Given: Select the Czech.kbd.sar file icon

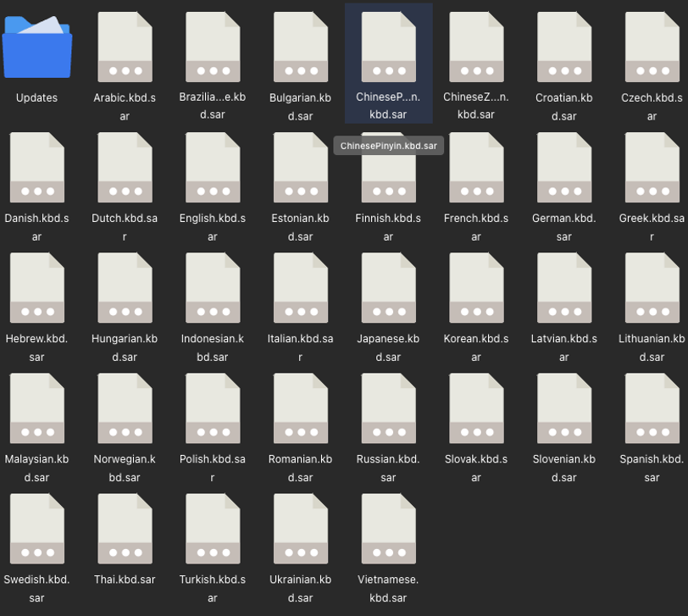Looking at the screenshot, I should click(652, 47).
